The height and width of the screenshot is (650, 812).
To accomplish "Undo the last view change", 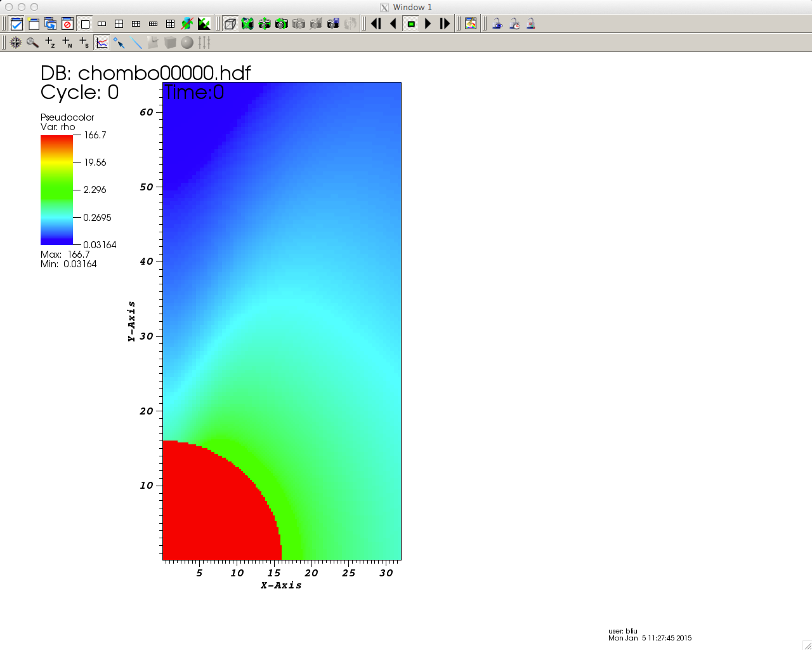I will (x=282, y=24).
